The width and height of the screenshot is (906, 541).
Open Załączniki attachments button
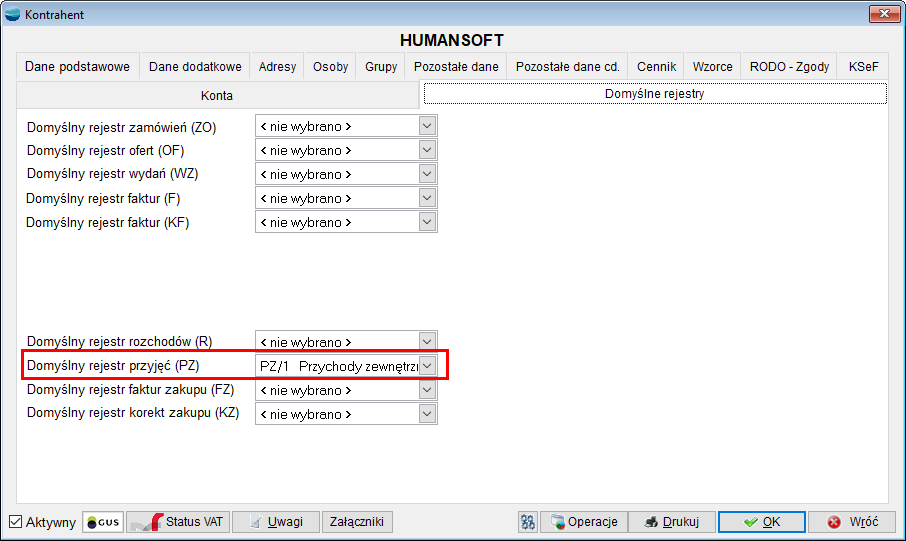[x=357, y=522]
